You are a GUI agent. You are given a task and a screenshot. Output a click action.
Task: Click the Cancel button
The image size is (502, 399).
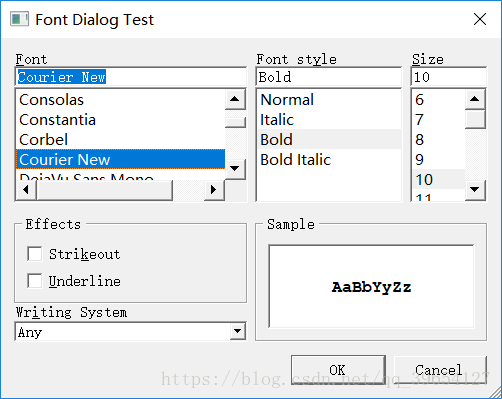(x=440, y=370)
